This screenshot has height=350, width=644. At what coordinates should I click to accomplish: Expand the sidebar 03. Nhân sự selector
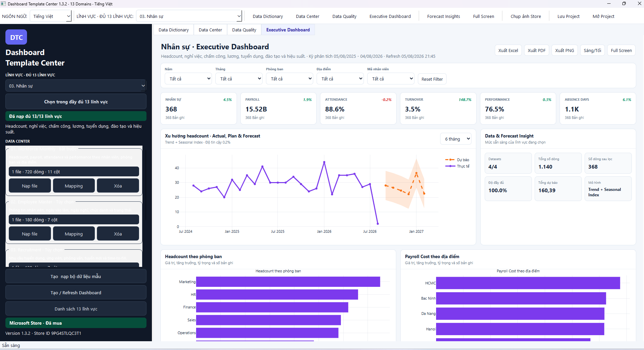(x=76, y=86)
